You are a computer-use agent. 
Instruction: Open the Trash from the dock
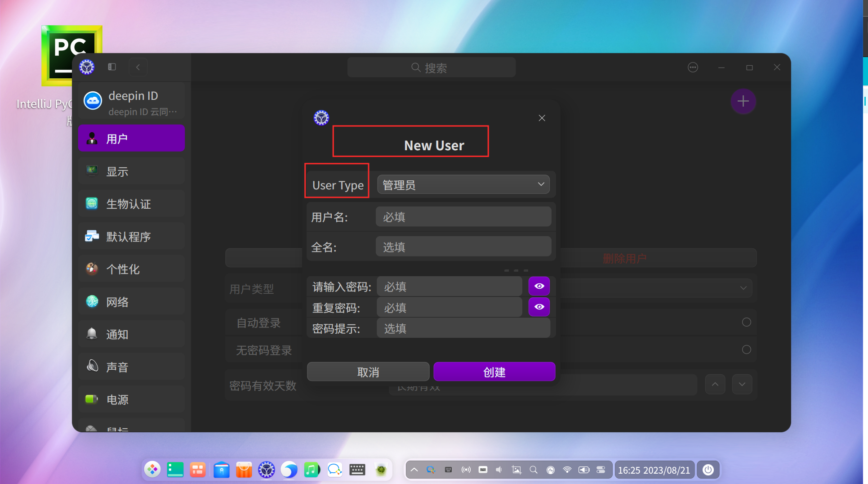pyautogui.click(x=381, y=470)
